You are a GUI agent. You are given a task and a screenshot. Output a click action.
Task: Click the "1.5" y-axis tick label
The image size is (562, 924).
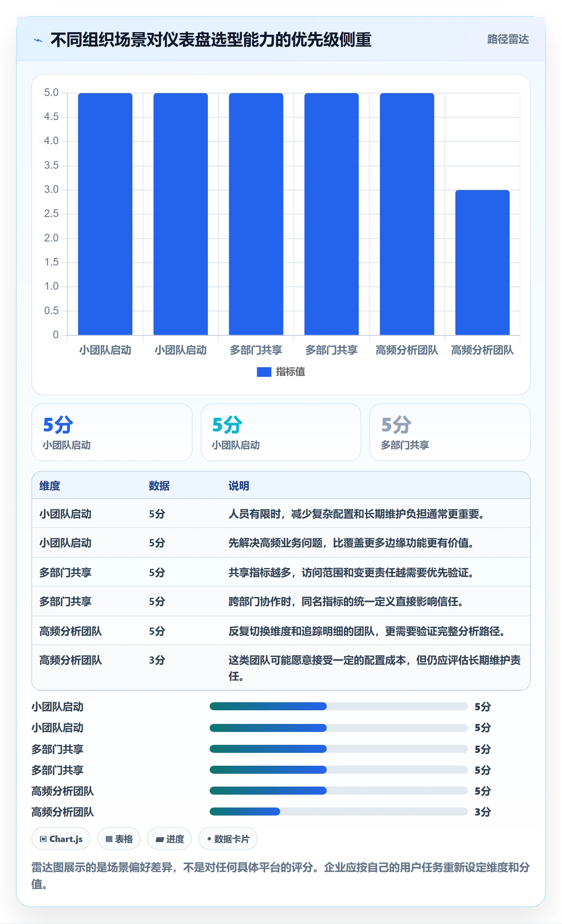coord(51,262)
